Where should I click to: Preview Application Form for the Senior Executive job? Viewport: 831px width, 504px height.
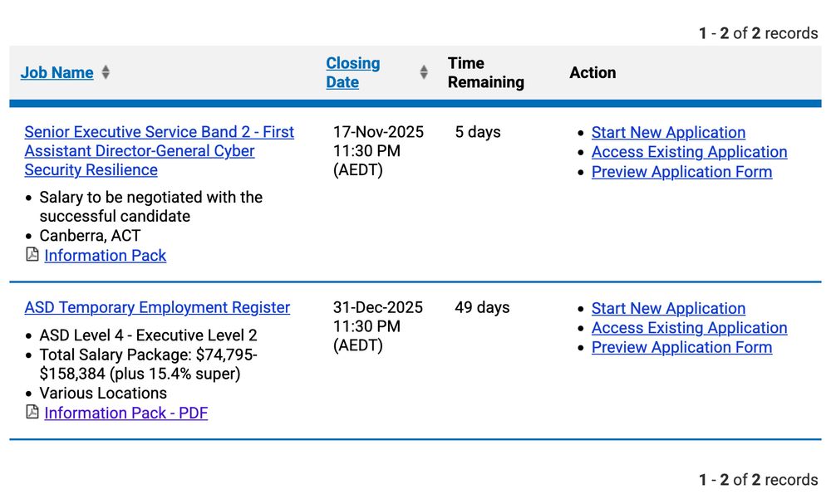pos(681,172)
